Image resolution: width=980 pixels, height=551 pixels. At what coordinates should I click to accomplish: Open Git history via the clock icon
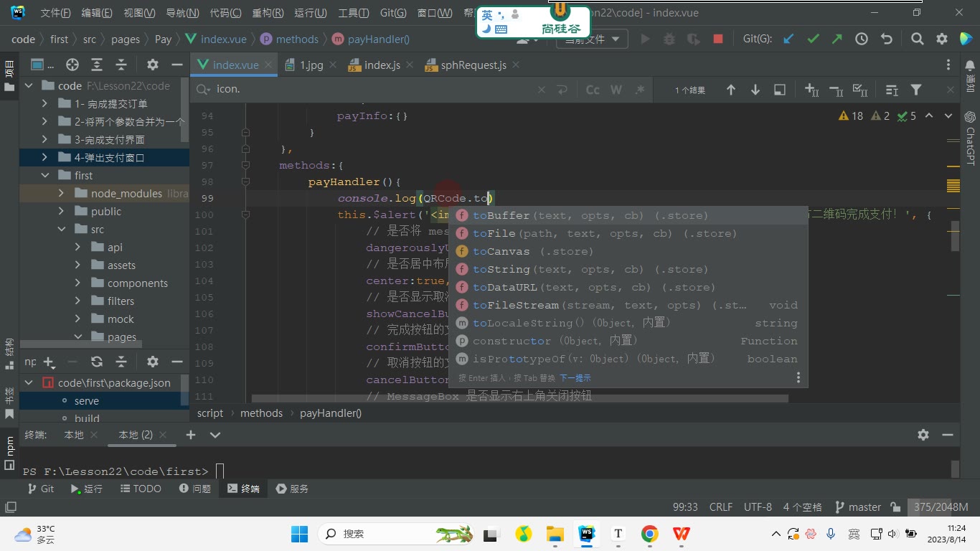(x=862, y=39)
